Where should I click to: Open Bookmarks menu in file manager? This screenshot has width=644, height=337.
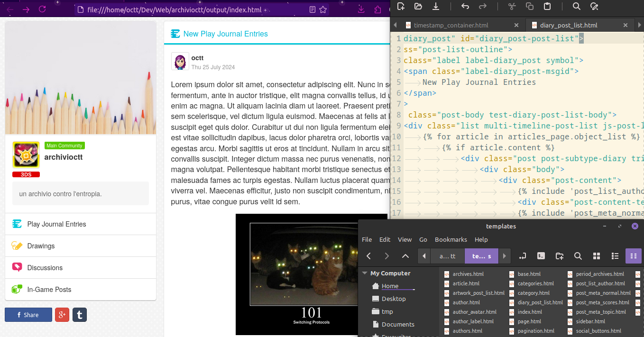pos(451,239)
